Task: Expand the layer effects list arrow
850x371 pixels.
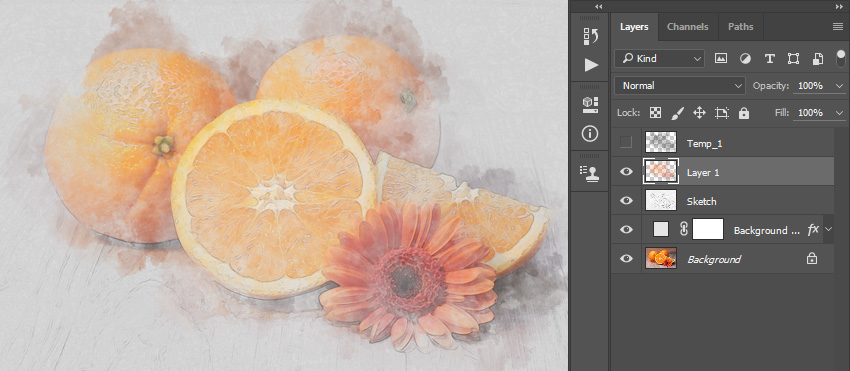Action: (x=828, y=229)
